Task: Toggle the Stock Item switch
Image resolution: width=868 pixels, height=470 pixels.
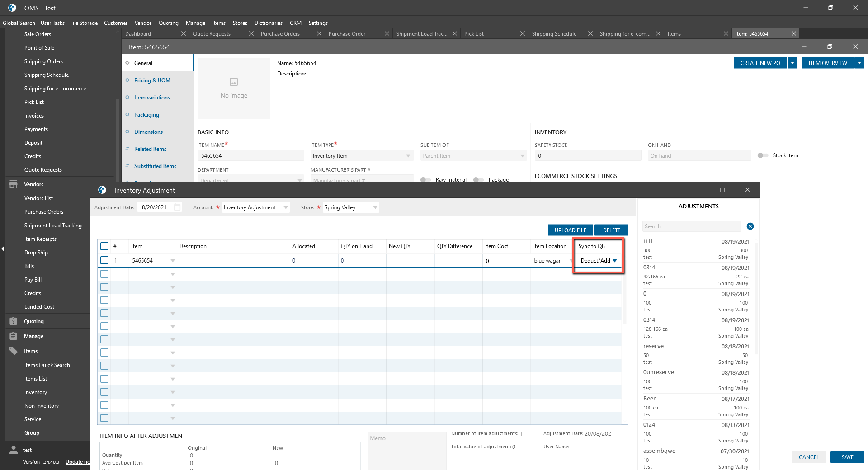Action: click(763, 155)
